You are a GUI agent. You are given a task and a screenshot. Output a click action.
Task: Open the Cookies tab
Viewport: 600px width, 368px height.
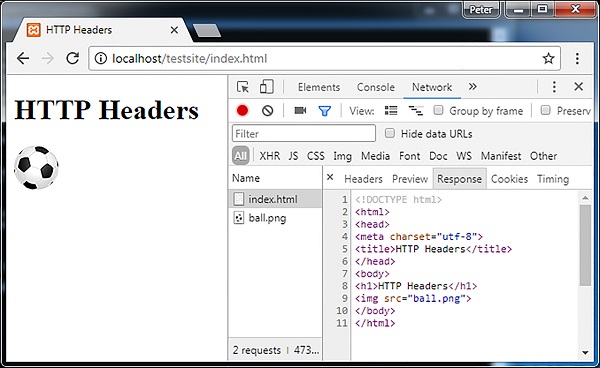509,179
